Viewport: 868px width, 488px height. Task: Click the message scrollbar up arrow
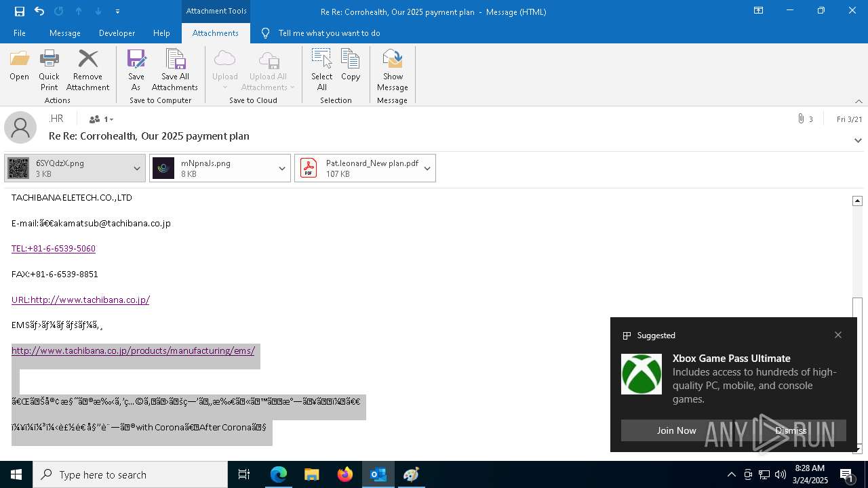coord(857,201)
